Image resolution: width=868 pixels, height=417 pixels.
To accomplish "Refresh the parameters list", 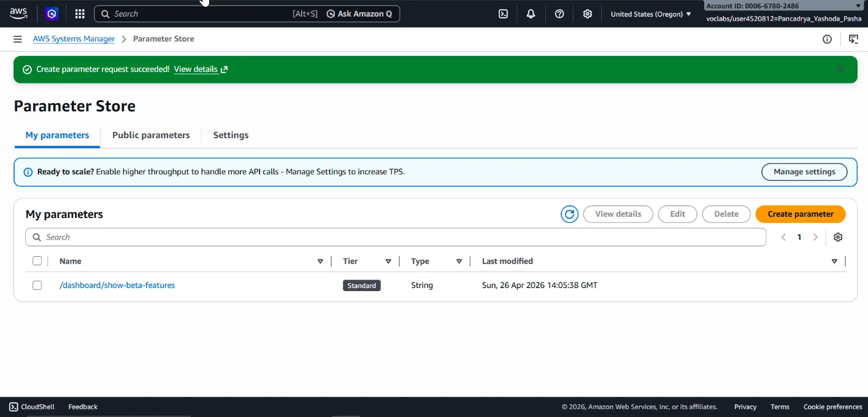I will pyautogui.click(x=569, y=214).
